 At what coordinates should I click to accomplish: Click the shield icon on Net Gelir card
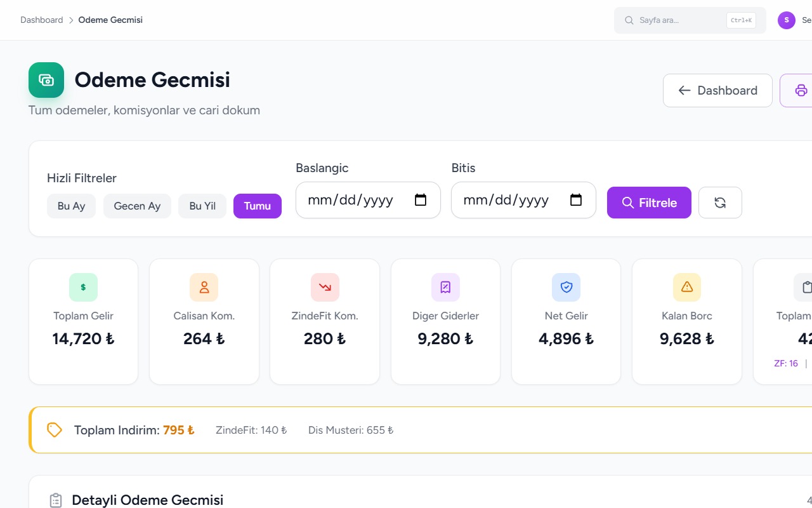[566, 287]
